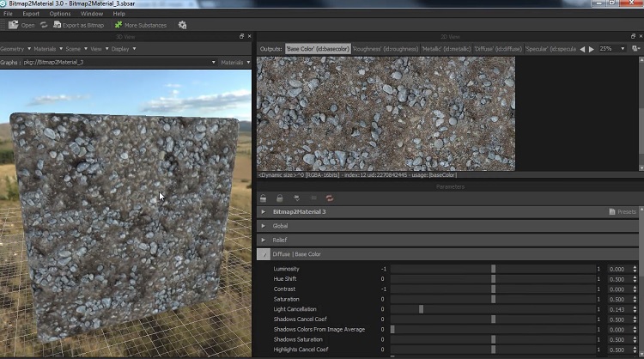Click the 2D view texture preview image

click(x=386, y=113)
